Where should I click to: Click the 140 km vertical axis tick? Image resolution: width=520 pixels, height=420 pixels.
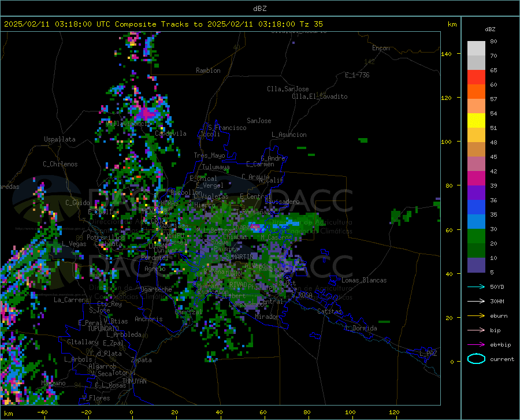447,54
